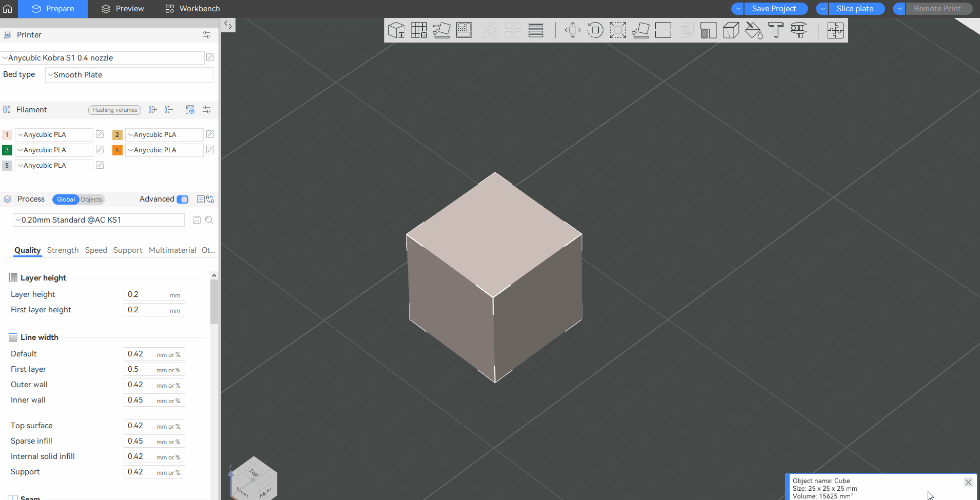Click the Home icon
Image resolution: width=980 pixels, height=500 pixels.
(x=8, y=9)
